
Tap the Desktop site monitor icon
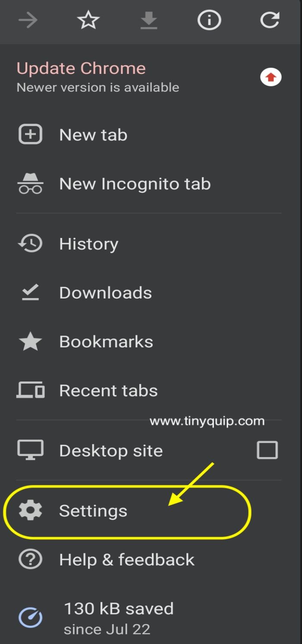(30, 450)
